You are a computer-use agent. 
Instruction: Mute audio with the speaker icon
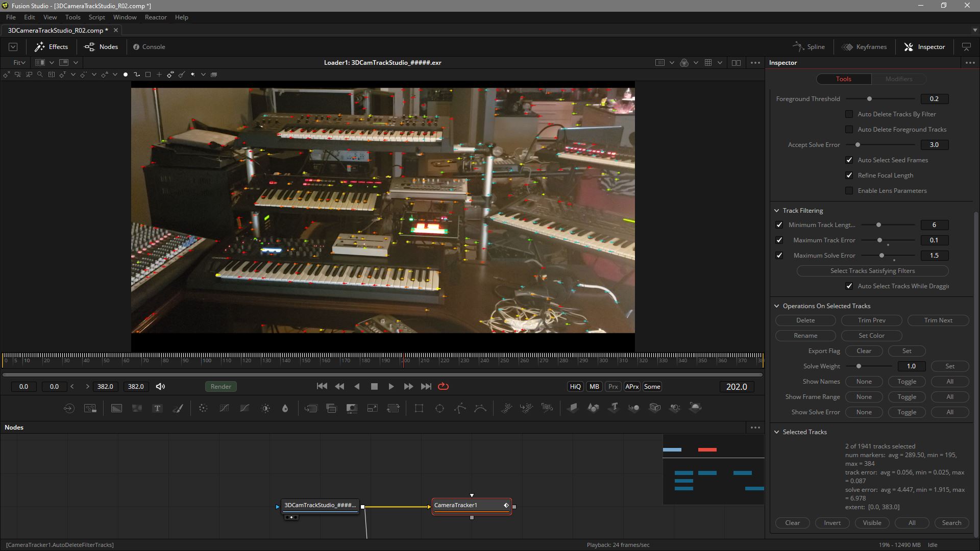point(160,386)
